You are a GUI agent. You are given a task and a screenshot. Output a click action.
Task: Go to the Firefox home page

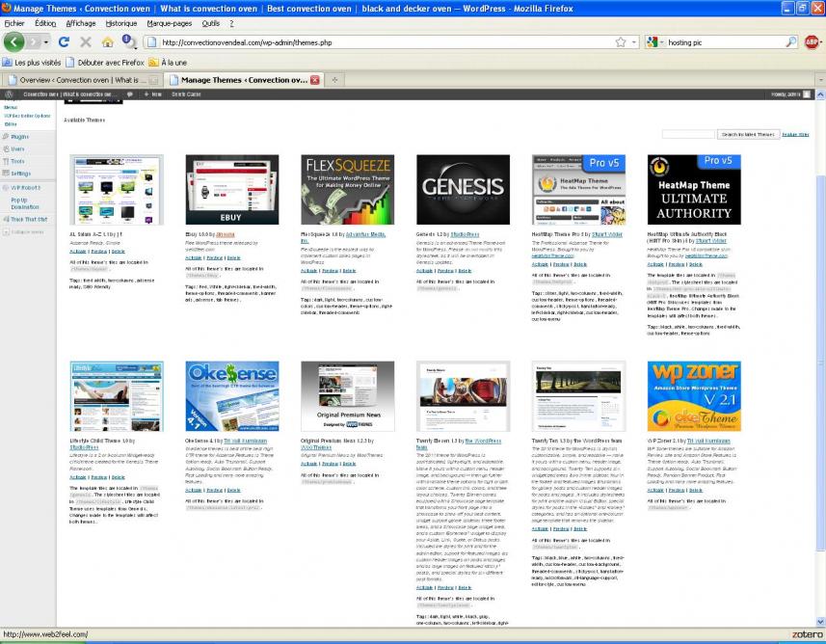point(107,42)
